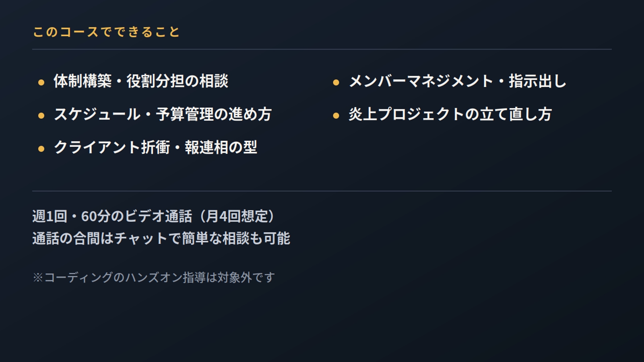Click the スケジュール word in second bullet

pyautogui.click(x=97, y=114)
